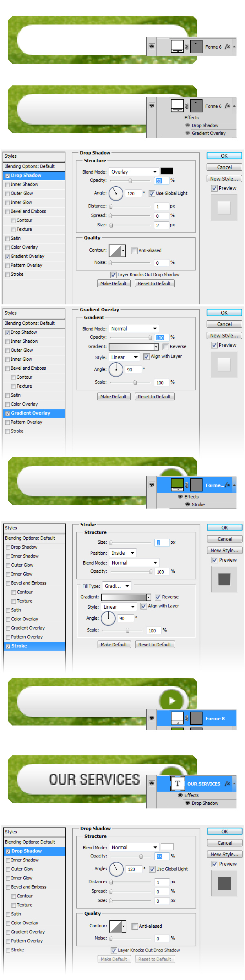Enable Anti-aliased in the 75% opacity Drop Shadow dialog
Viewport: 245px width, 980px height.
coord(135,926)
